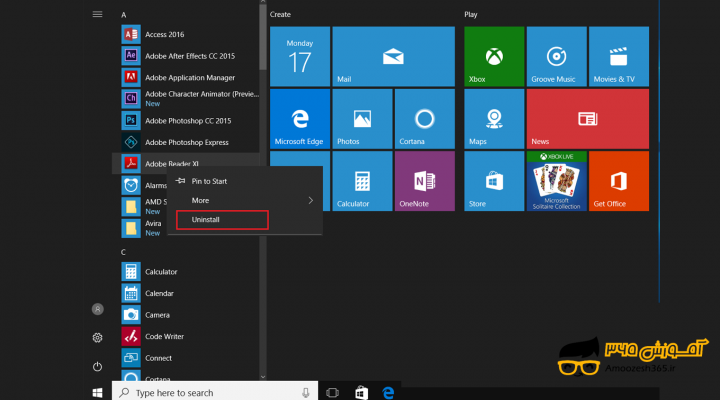Open the Connect app
Screen dimensions: 720x400
pos(186,358)
